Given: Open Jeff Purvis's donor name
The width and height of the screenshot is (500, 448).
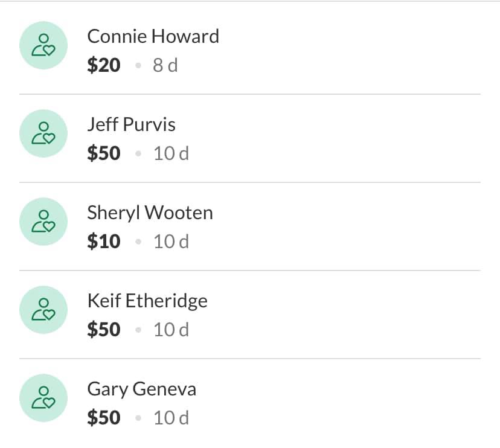Looking at the screenshot, I should pos(131,124).
